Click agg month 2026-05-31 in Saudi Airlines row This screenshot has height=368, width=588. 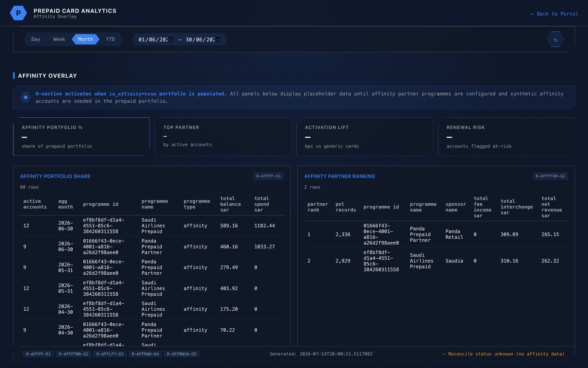tap(65, 288)
